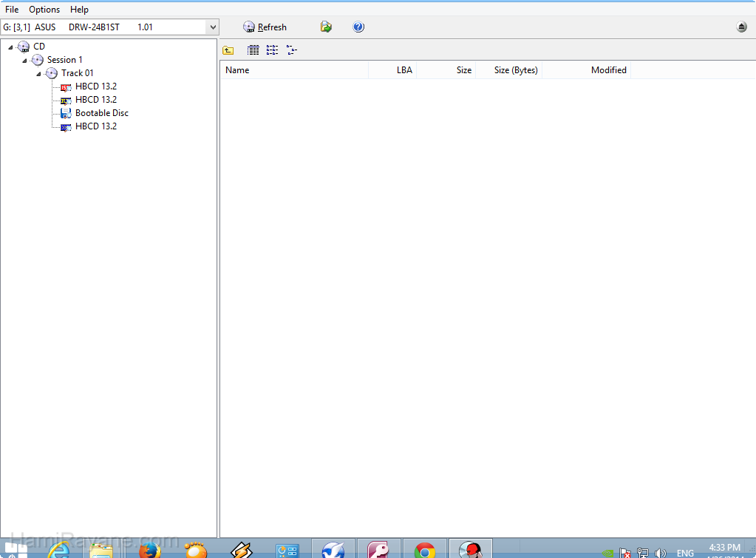Open Google Chrome from the taskbar
The height and width of the screenshot is (558, 756).
425,549
